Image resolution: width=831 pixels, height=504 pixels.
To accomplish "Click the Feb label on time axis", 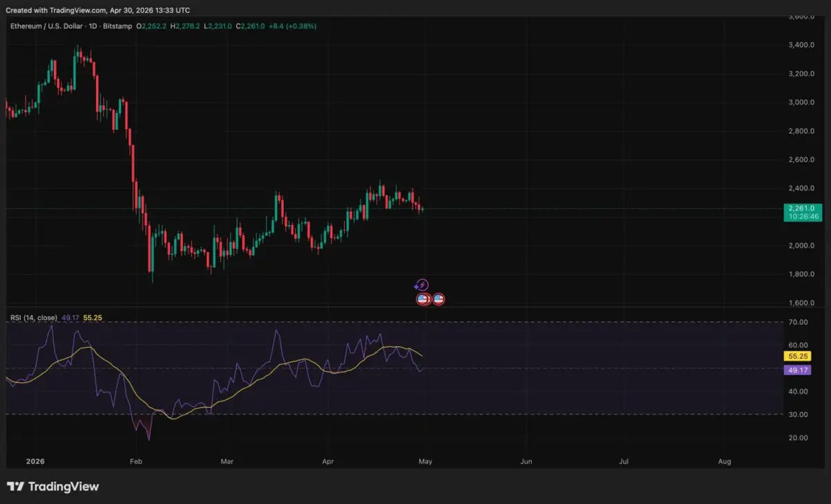I will coord(136,460).
